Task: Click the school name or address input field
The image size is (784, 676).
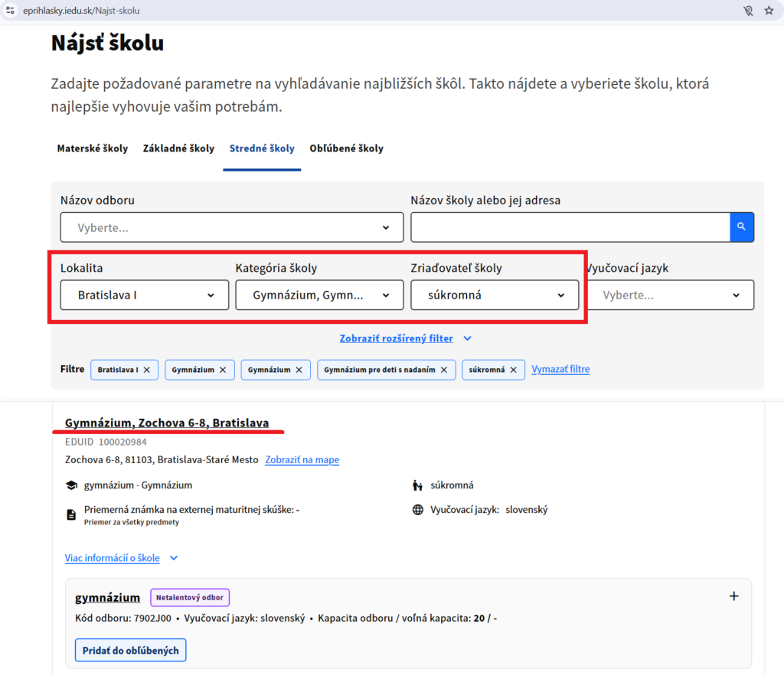Action: pos(570,227)
